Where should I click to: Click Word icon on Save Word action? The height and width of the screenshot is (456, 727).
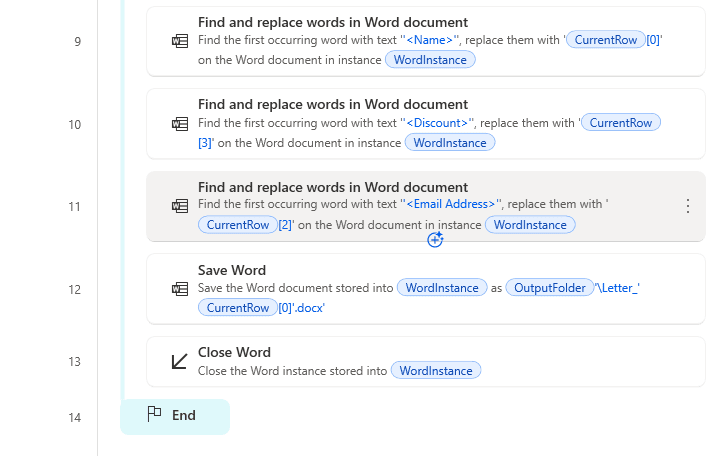pyautogui.click(x=180, y=289)
